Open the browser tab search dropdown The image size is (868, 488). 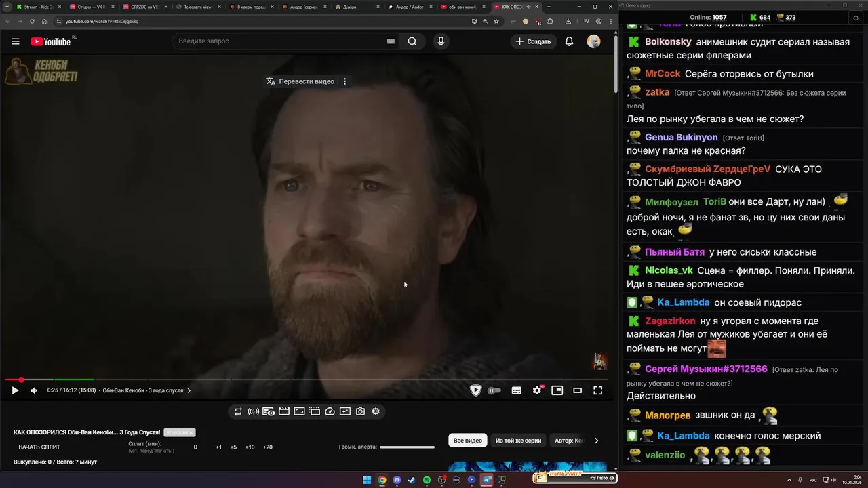click(x=5, y=7)
